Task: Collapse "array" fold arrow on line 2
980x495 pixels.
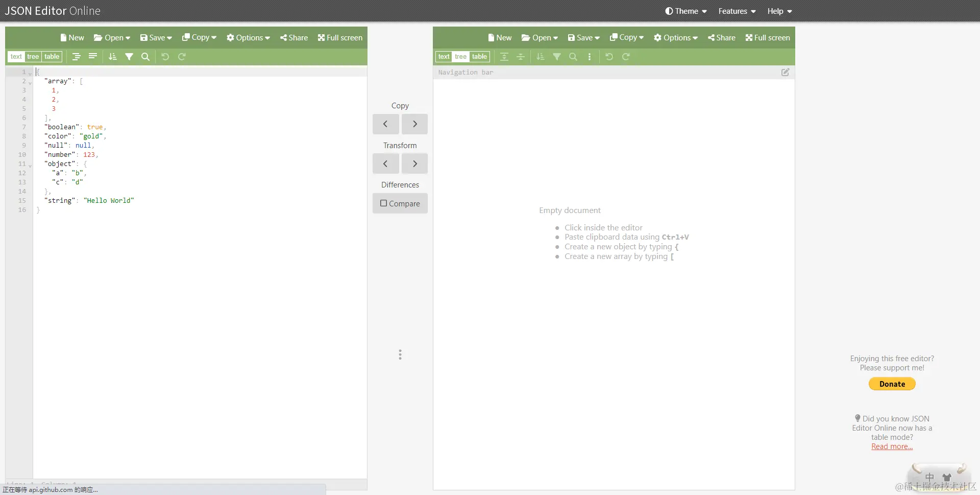Action: pyautogui.click(x=30, y=83)
